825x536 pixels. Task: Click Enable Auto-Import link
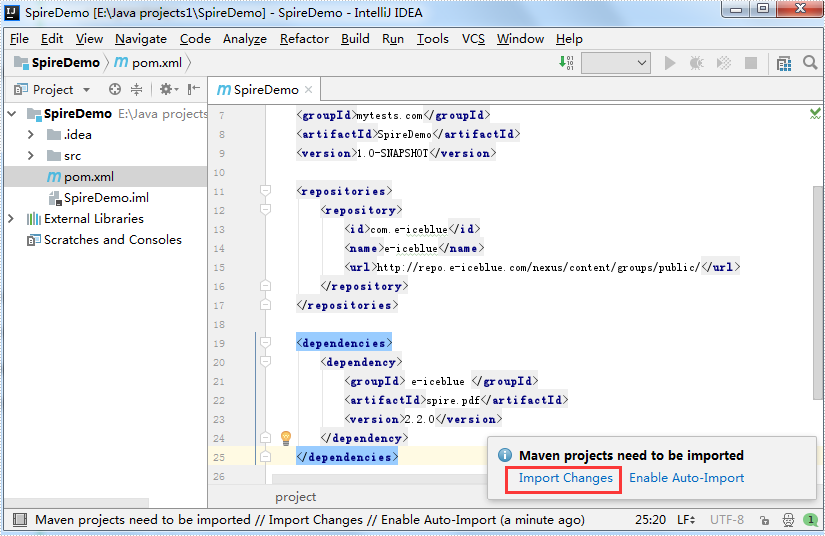click(x=687, y=478)
